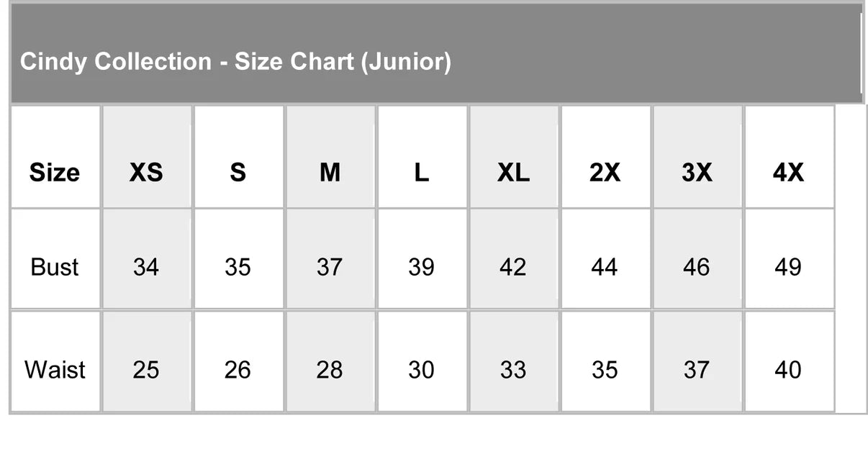Click the XL bust value 42
868x454 pixels.
(x=513, y=267)
